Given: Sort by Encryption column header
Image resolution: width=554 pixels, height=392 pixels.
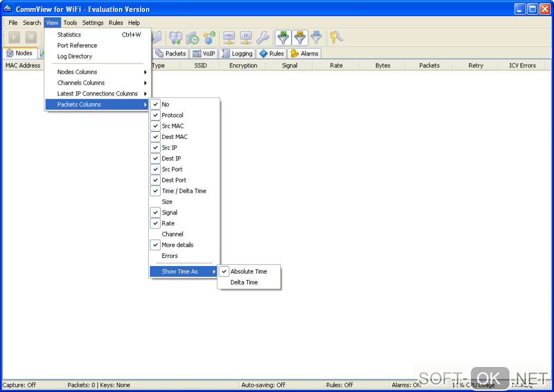Looking at the screenshot, I should 243,65.
